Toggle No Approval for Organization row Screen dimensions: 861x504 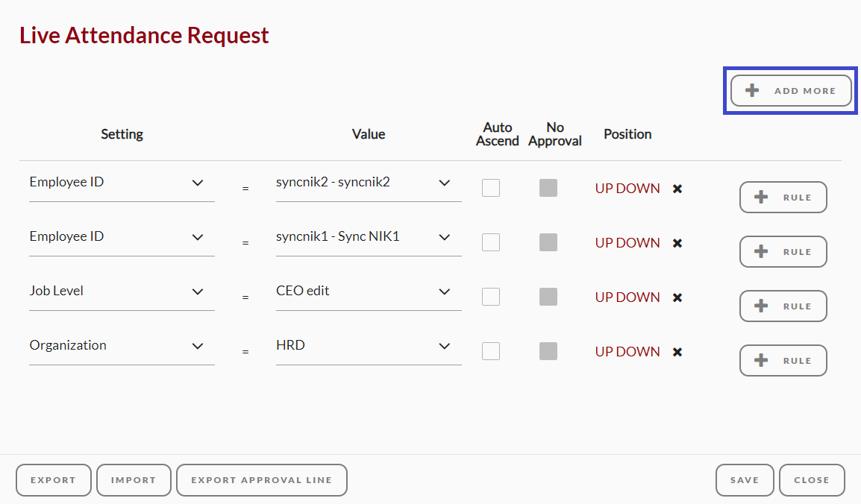(548, 351)
